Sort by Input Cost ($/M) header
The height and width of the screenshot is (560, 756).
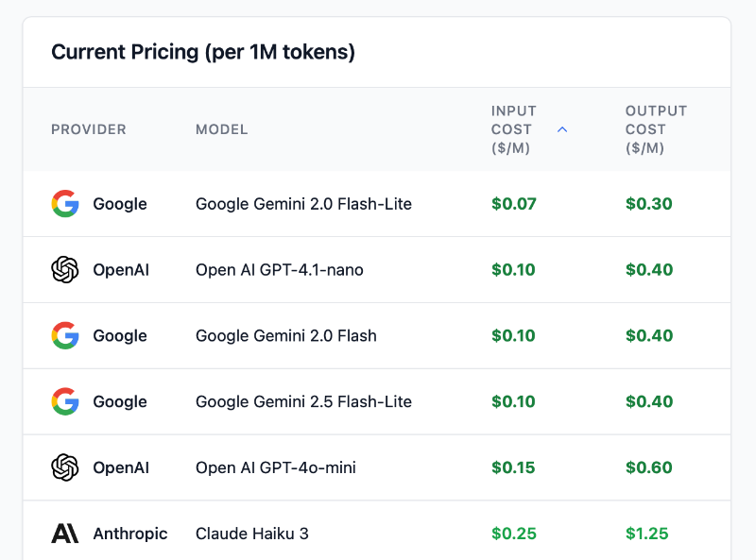click(x=513, y=129)
